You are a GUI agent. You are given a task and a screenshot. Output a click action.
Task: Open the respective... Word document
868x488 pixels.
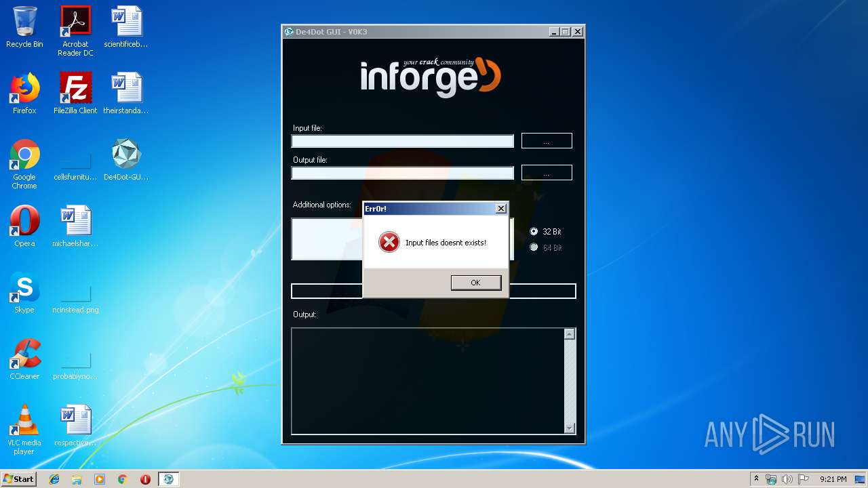pyautogui.click(x=75, y=426)
